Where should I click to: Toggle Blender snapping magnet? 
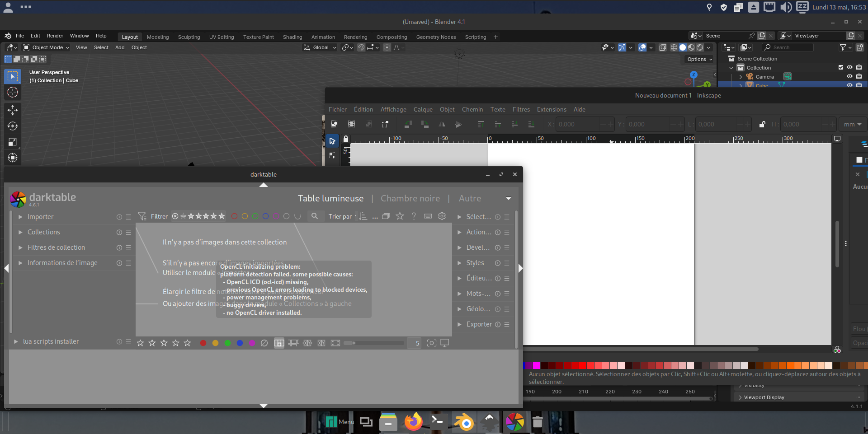click(x=361, y=47)
